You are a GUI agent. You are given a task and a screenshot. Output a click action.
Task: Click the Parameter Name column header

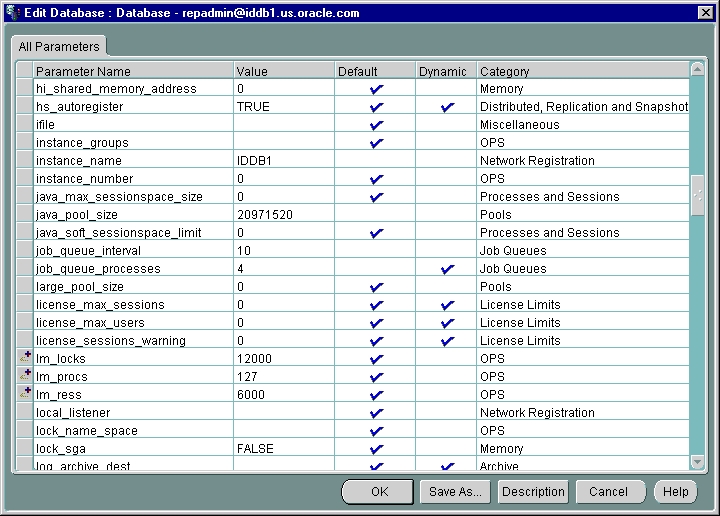(x=132, y=71)
